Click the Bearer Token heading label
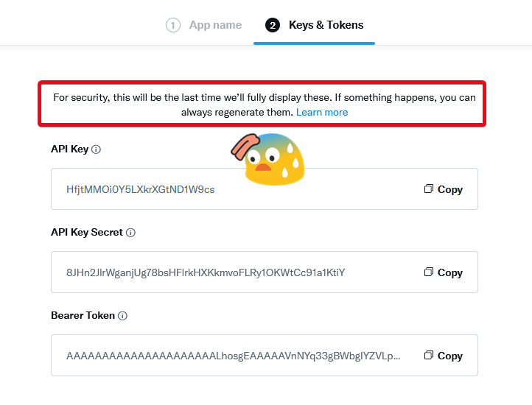Image resolution: width=532 pixels, height=405 pixels. pos(83,316)
